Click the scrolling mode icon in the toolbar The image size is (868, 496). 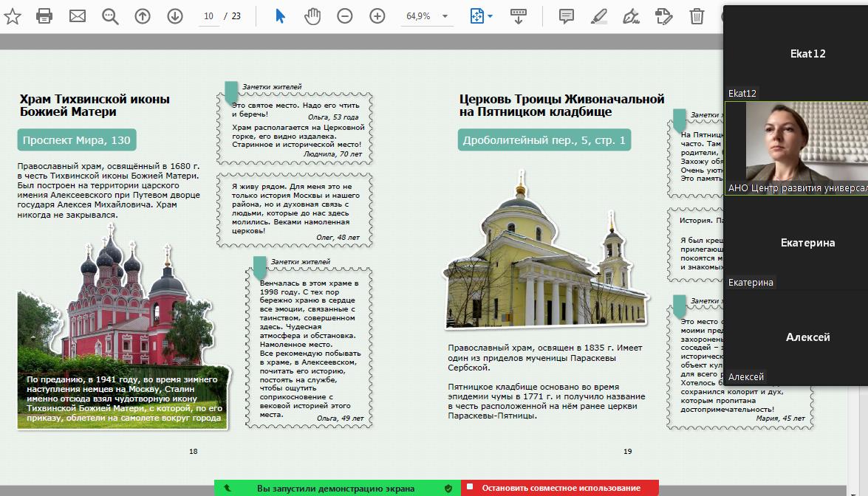point(518,16)
